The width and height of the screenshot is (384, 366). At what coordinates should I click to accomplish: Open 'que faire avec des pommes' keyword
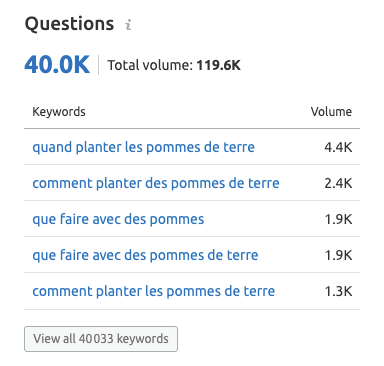click(x=118, y=219)
